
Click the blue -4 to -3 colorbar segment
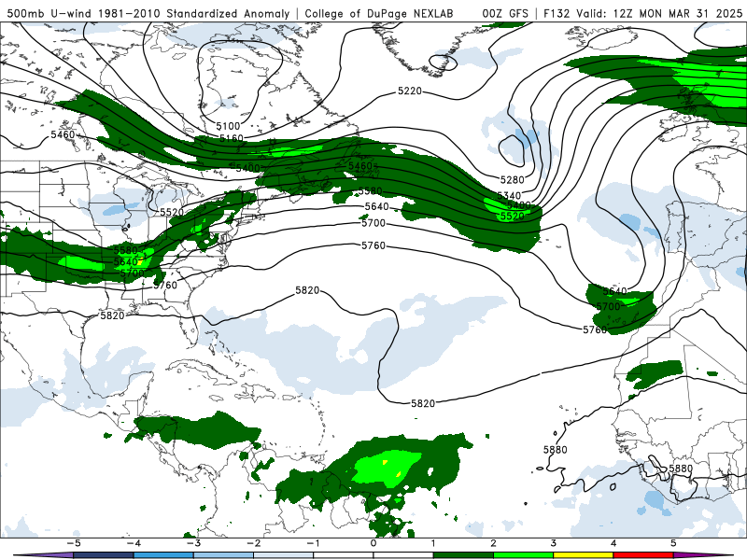pos(163,555)
